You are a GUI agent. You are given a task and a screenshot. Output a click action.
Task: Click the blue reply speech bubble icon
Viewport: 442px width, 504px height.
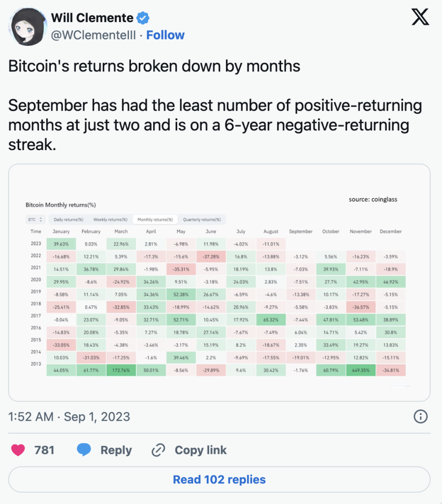point(85,449)
